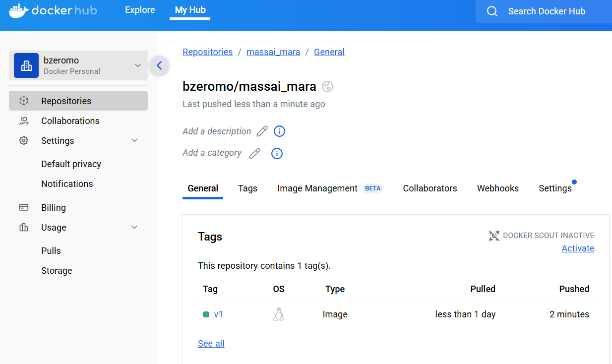Click the pencil icon to edit description
This screenshot has height=364, width=612.
pos(262,131)
